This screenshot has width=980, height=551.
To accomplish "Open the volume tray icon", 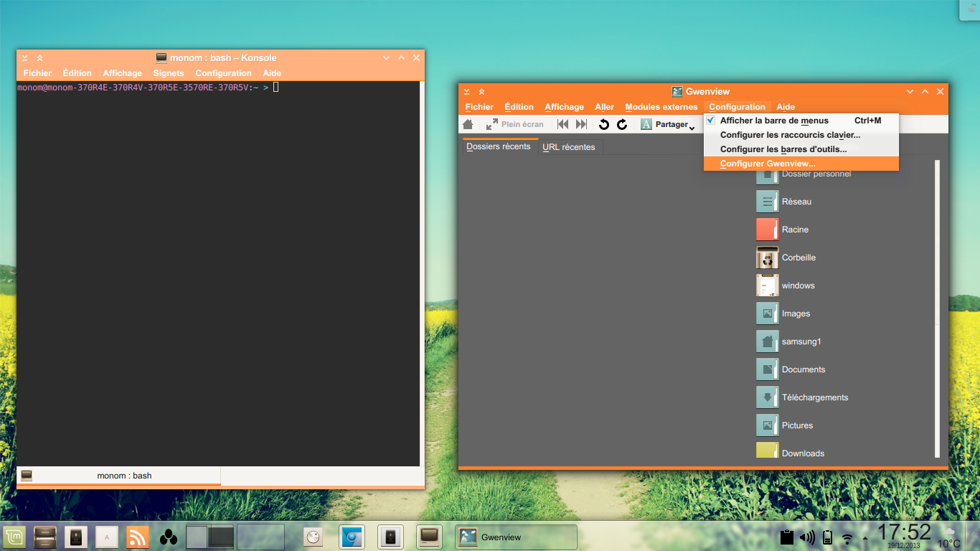I will coord(807,537).
